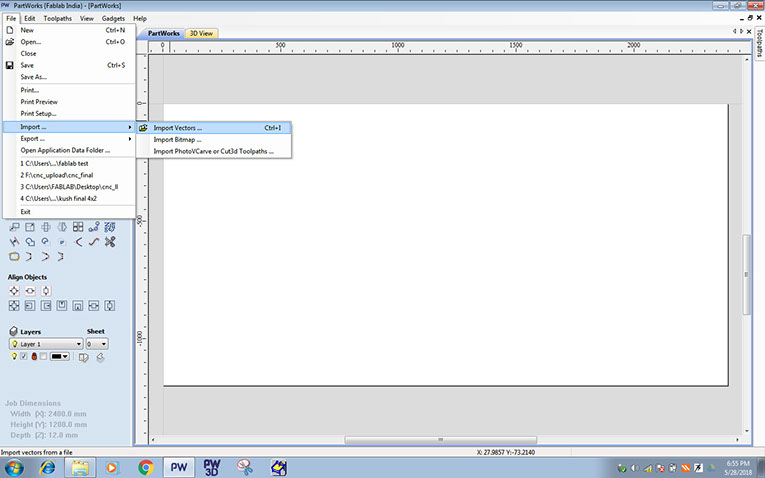Expand the Export submenu

pos(69,139)
